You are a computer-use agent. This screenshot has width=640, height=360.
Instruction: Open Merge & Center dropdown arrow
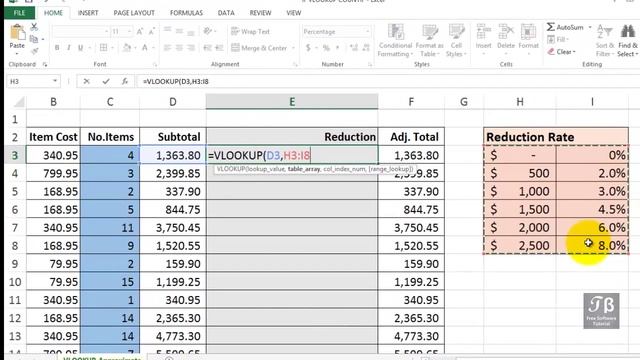point(293,48)
